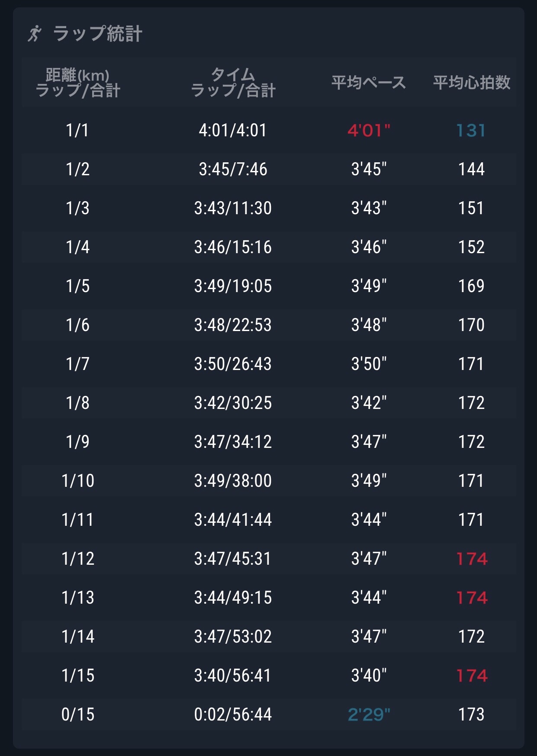Select lap row 1/5
Screen dimensions: 537x756
(x=77, y=286)
